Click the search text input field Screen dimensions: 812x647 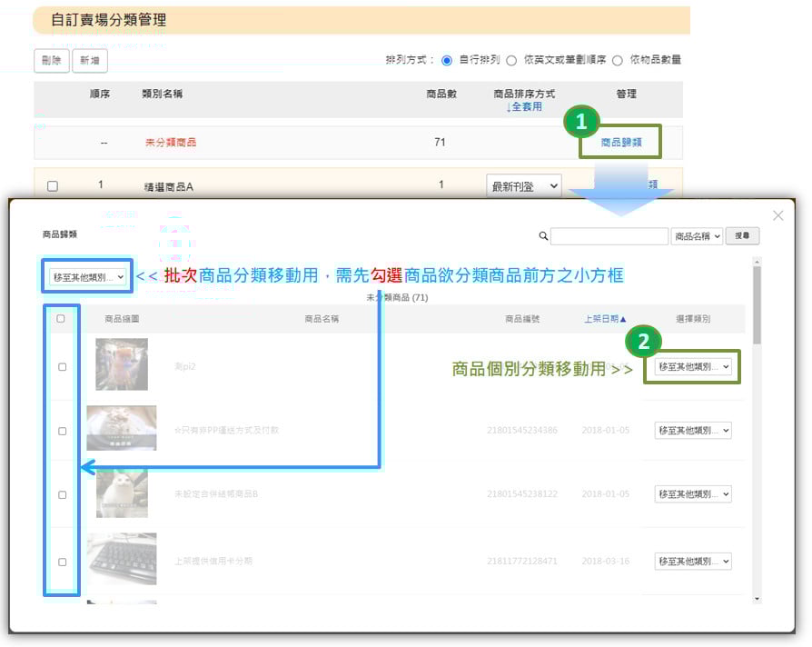pyautogui.click(x=609, y=236)
